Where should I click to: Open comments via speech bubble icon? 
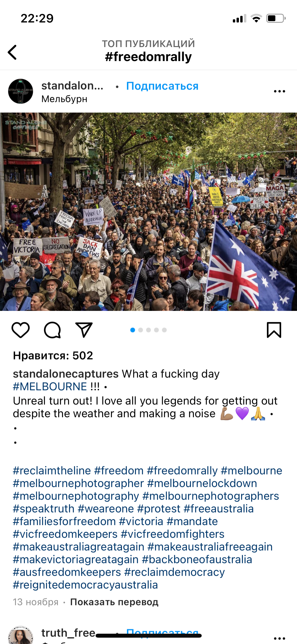coord(52,330)
